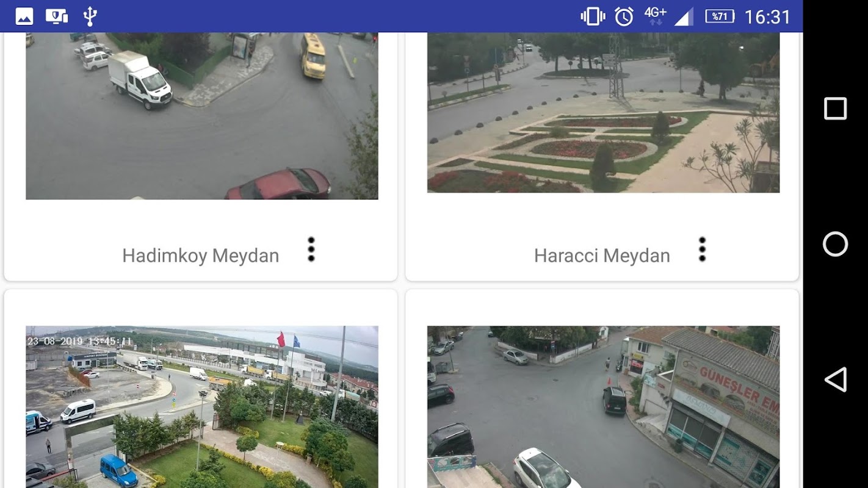The width and height of the screenshot is (868, 488).
Task: Tap the picture notification icon in status bar
Action: click(x=24, y=16)
